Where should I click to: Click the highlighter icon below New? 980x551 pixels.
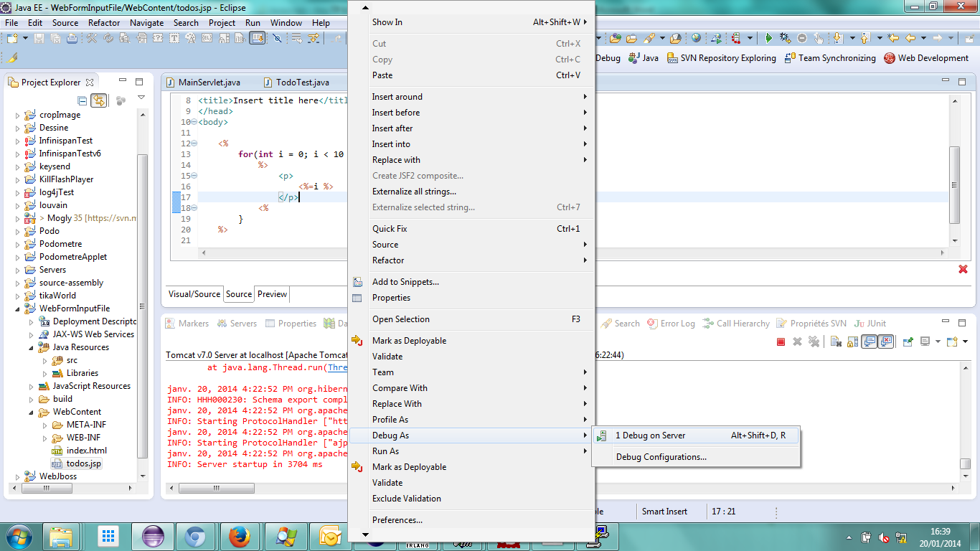click(x=12, y=57)
